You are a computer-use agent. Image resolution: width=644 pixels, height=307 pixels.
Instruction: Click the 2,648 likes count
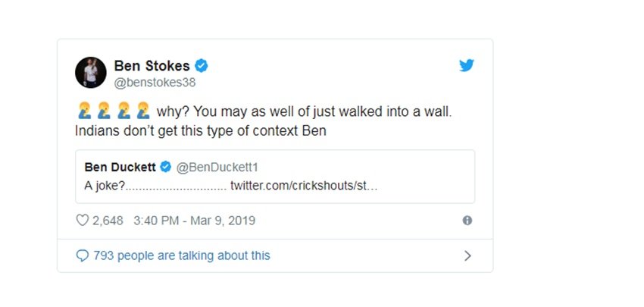108,221
